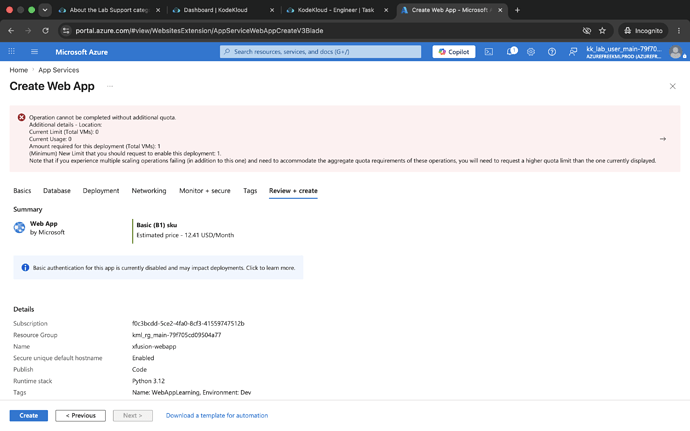
Task: Click 'Estimated price - 12.41 USD/Month' text
Action: (185, 235)
